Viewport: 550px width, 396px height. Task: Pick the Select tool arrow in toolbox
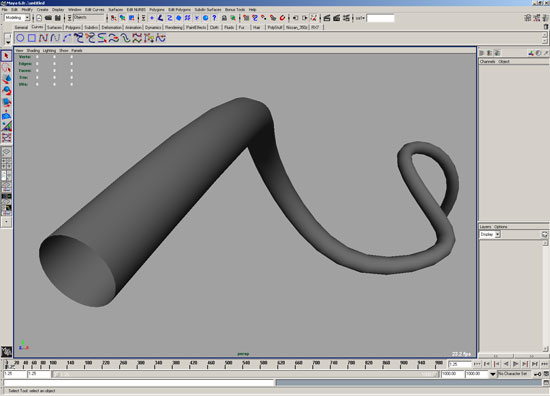[6, 56]
